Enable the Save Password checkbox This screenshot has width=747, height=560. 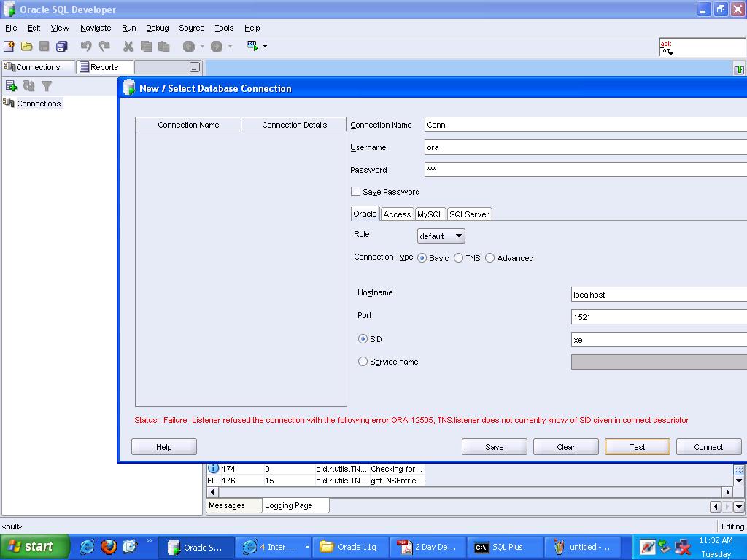[x=356, y=192]
